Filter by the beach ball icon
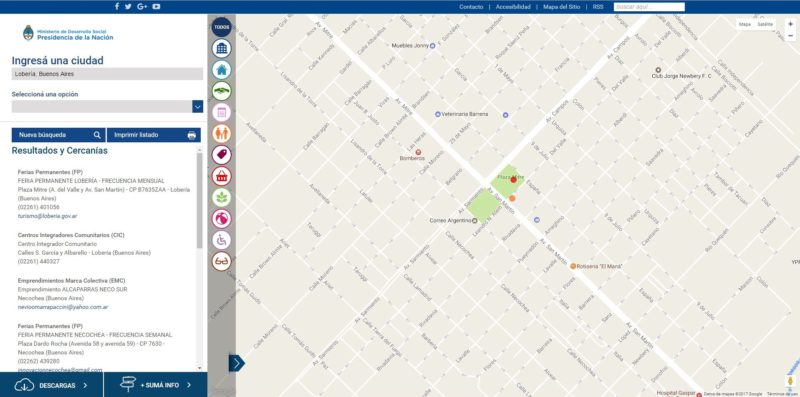800x397 pixels. click(221, 218)
